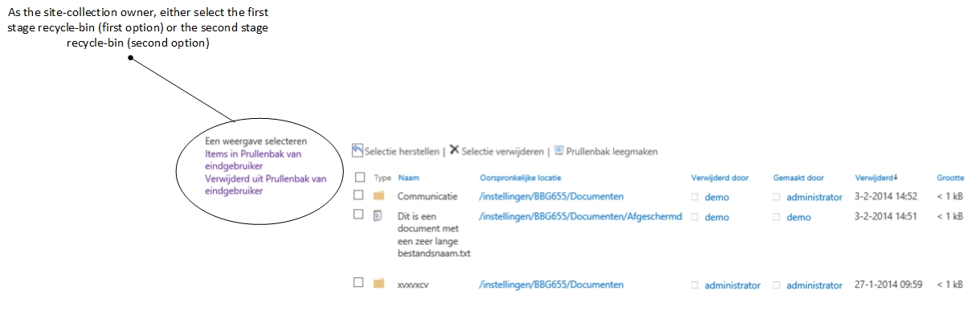Select the xvxvxcv row checkbox
The image size is (980, 327).
coord(359,283)
